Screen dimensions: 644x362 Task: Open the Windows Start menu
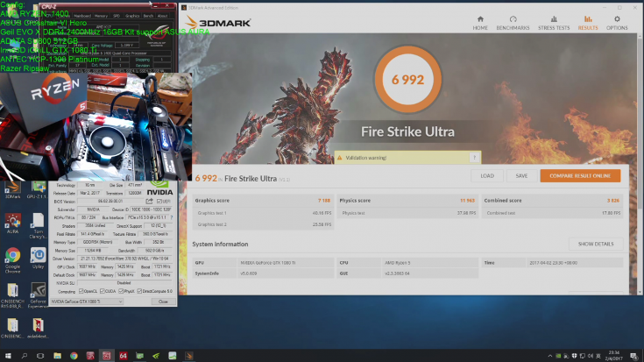pos(8,356)
